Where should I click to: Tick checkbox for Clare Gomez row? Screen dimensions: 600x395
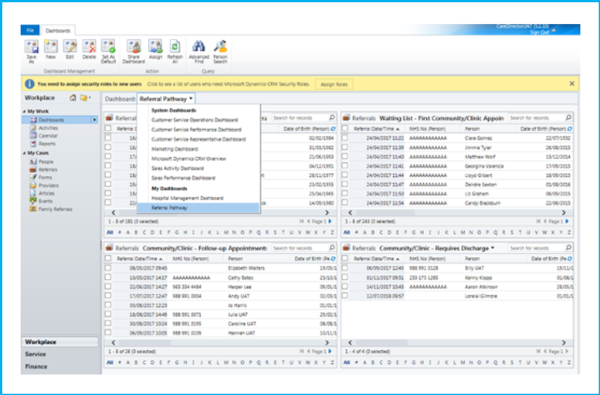(345, 138)
